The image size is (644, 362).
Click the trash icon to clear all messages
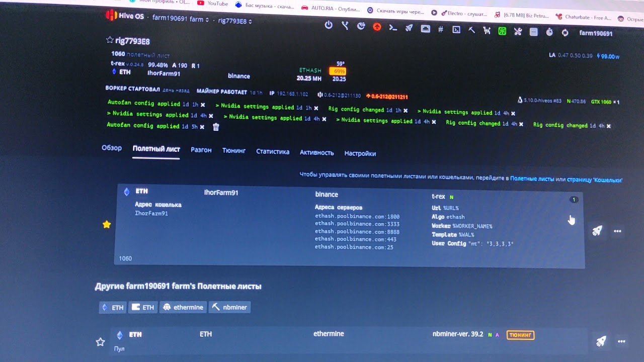(216, 127)
